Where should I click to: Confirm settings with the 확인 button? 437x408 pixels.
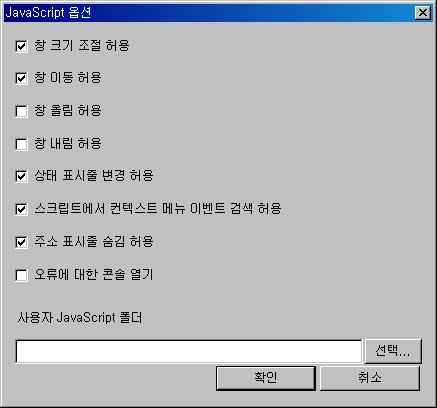tap(266, 378)
